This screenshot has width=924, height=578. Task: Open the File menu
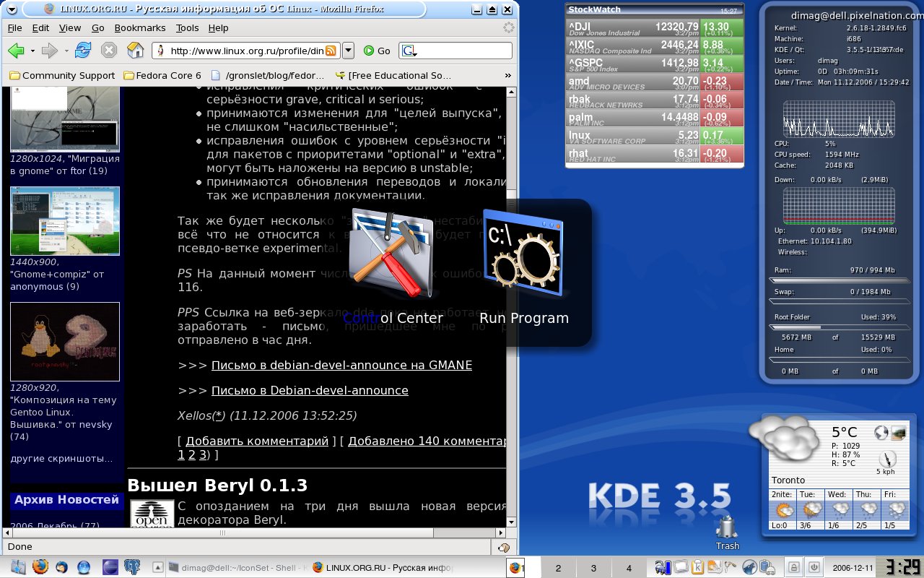14,27
